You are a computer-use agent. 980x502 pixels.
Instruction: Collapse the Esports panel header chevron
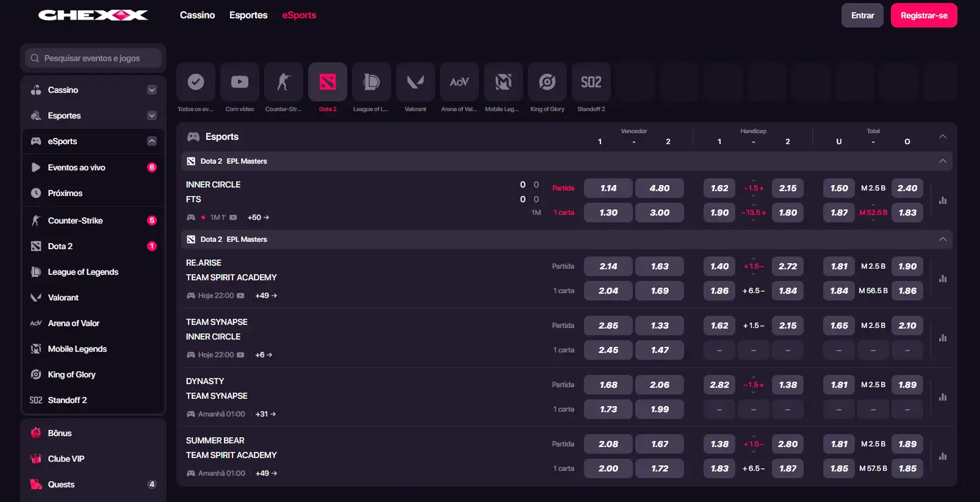click(943, 137)
